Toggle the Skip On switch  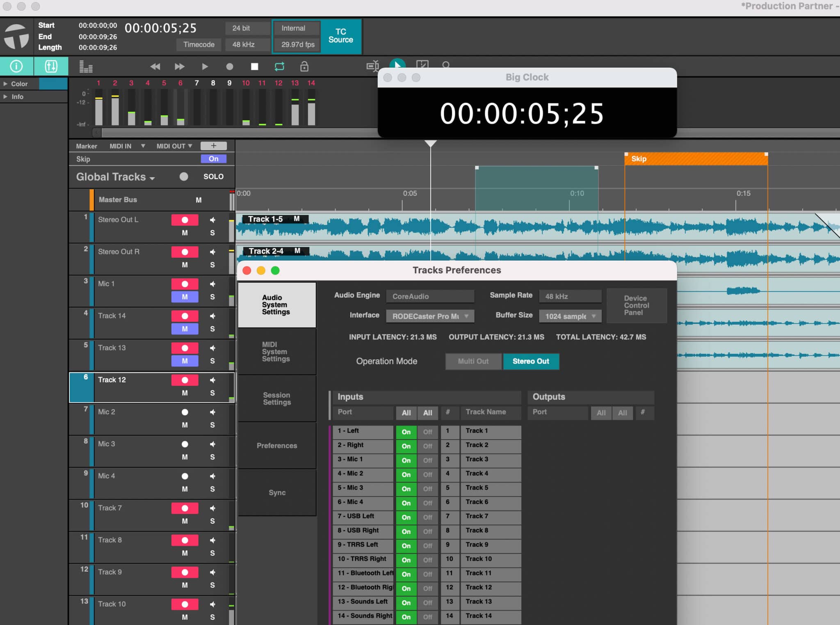(x=213, y=159)
